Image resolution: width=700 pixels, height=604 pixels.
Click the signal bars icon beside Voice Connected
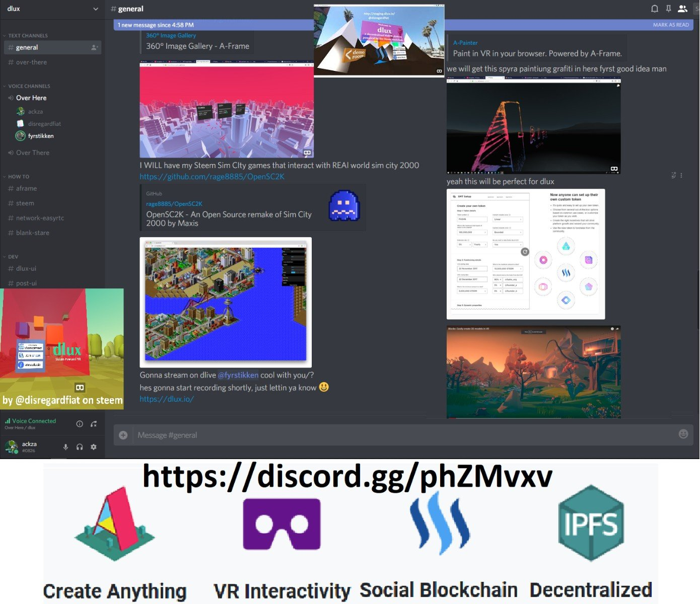tap(8, 421)
